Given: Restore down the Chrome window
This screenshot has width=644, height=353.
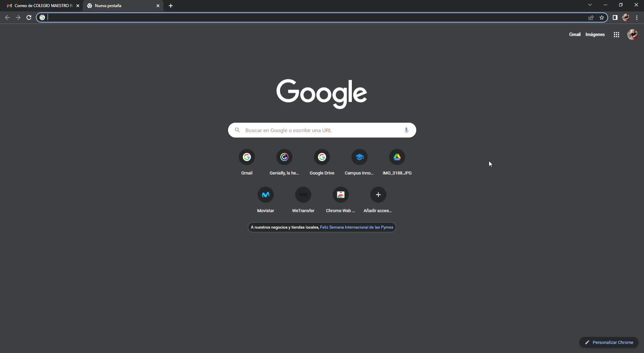Looking at the screenshot, I should tap(621, 5).
